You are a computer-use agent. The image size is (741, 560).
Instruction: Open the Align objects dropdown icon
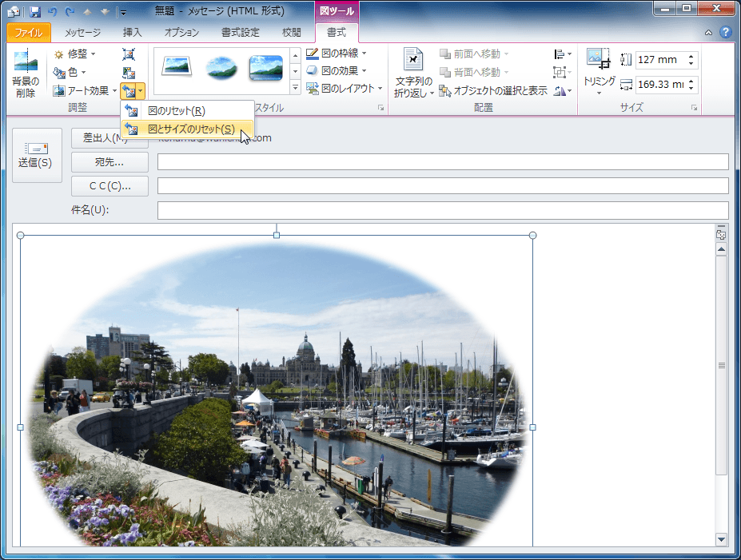coord(563,54)
